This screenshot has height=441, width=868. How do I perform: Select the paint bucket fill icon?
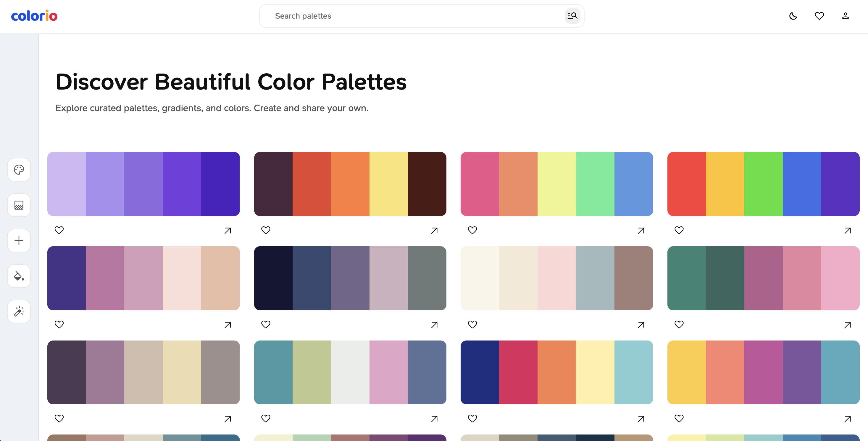[x=19, y=276]
